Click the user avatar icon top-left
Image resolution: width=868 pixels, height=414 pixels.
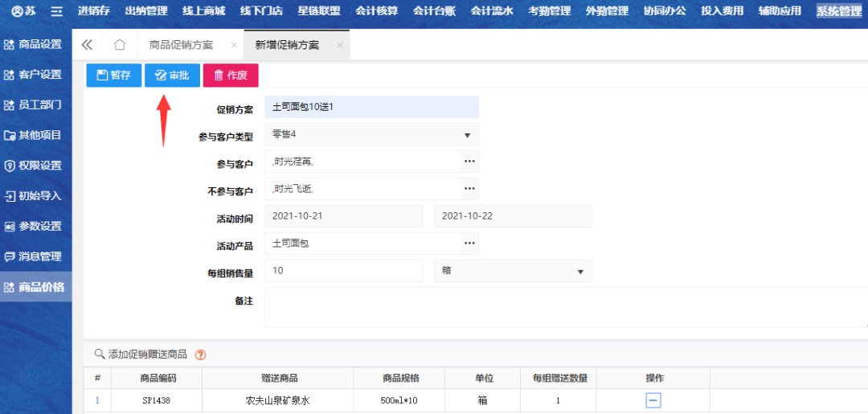[x=17, y=11]
